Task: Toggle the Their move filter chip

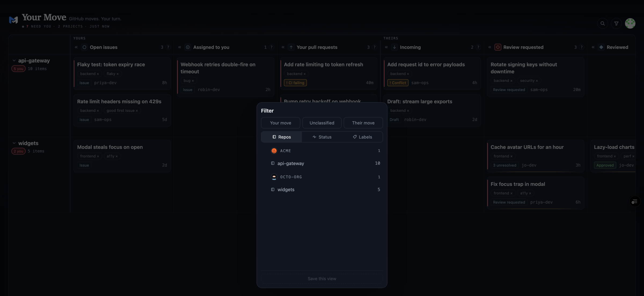Action: [363, 123]
